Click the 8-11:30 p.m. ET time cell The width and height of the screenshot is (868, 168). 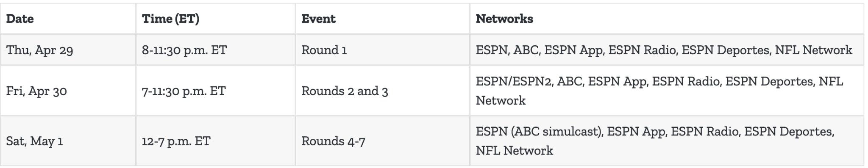coord(216,50)
